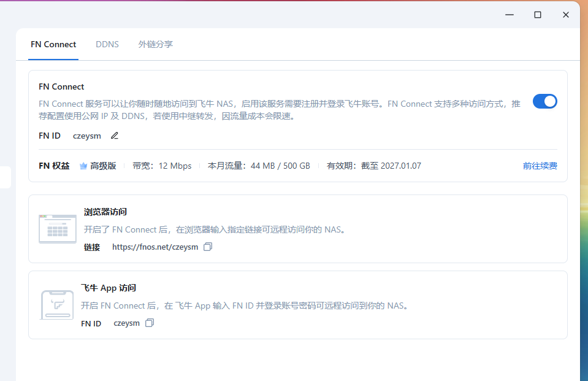Click the copy icon after czeysm FN ID
Viewport: 588px width, 381px height.
click(150, 323)
